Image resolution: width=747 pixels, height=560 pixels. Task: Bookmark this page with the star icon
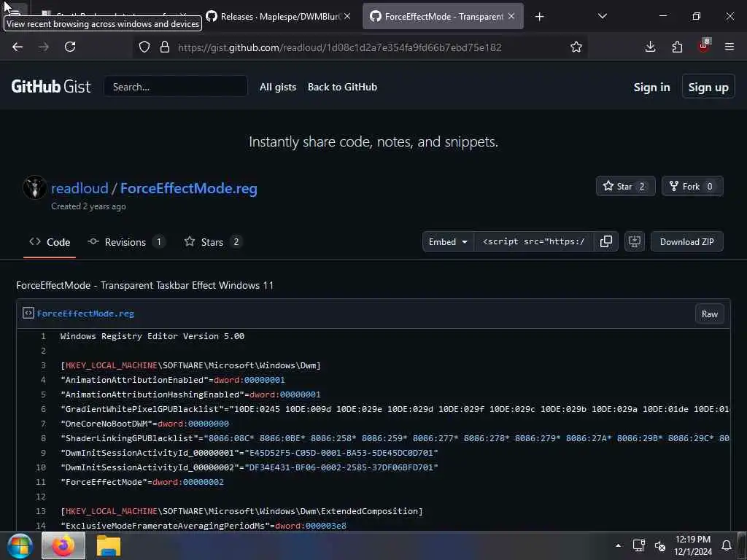pos(576,47)
